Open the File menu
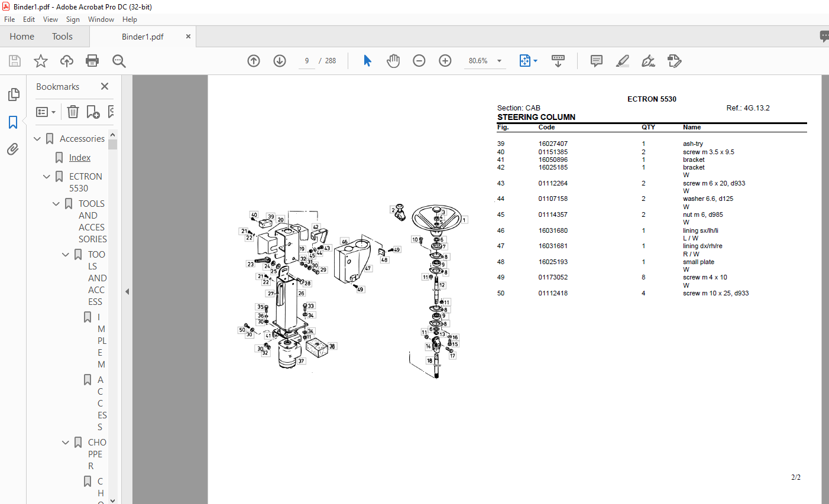Image resolution: width=829 pixels, height=504 pixels. [9, 19]
